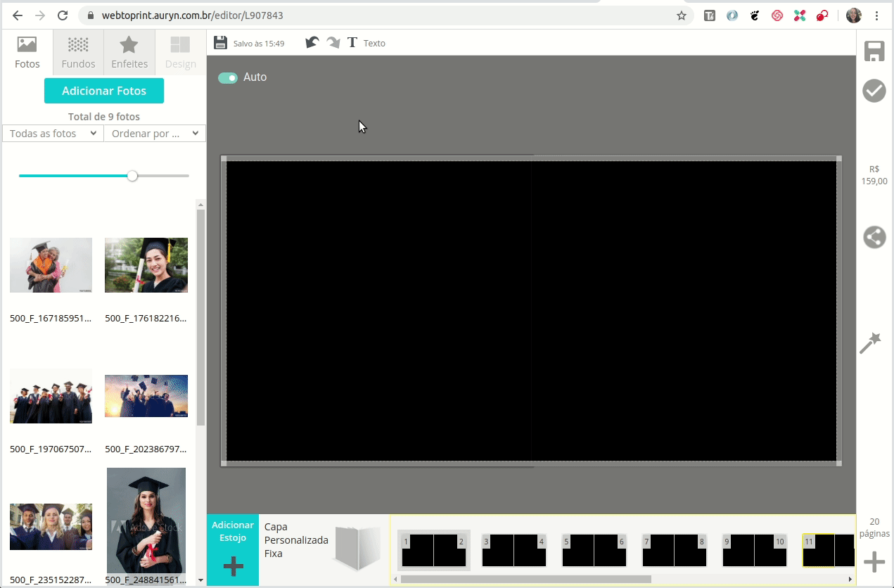Open the pages 5-6 spread thumbnail
Screen dimensions: 894x588
pos(594,550)
